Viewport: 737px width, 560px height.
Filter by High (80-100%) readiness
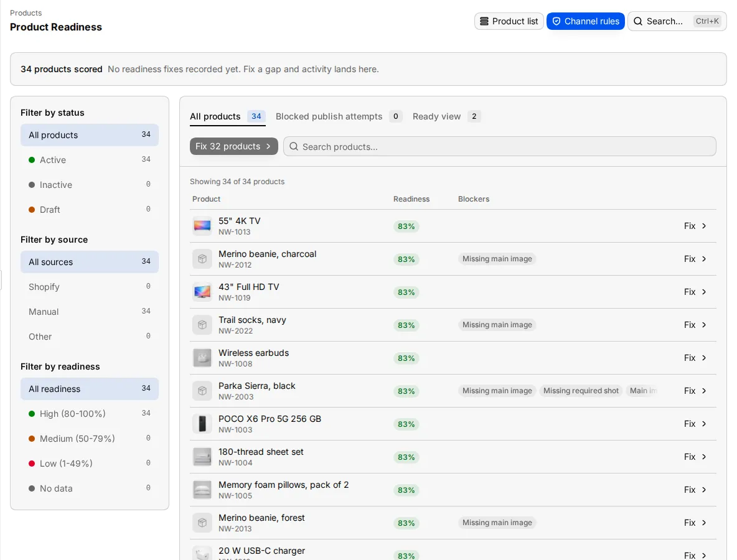(89, 413)
